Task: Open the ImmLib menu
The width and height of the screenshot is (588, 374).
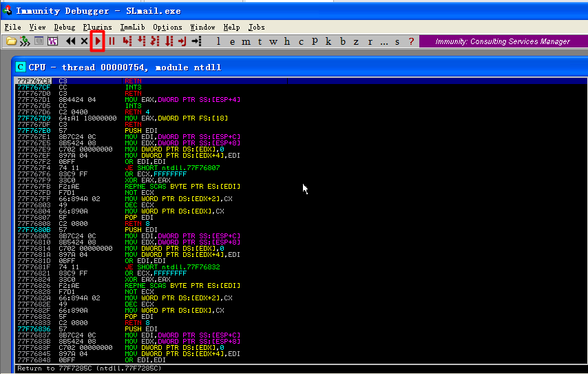Action: [132, 27]
